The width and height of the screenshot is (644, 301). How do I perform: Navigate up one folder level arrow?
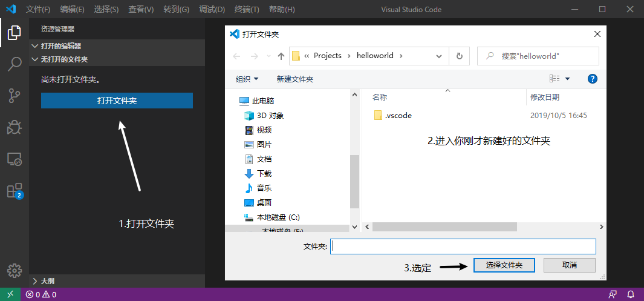[281, 56]
